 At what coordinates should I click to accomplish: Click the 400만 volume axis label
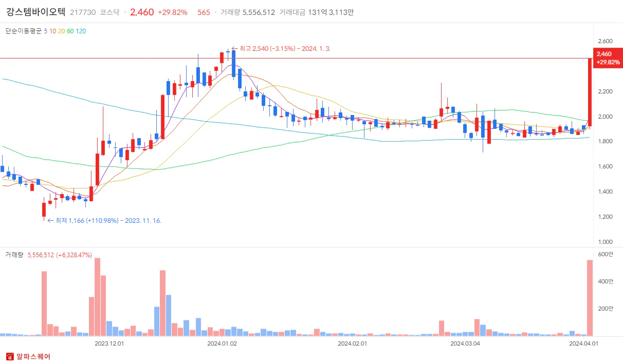tap(606, 281)
